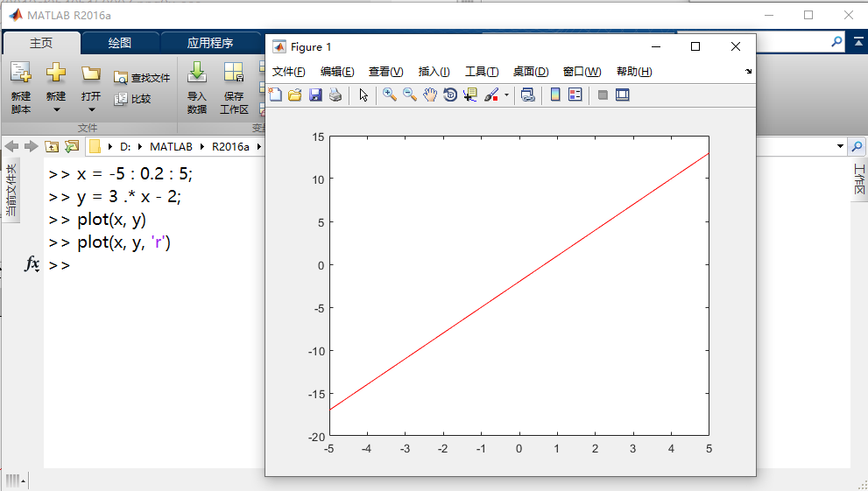This screenshot has width=868, height=491.
Task: Expand the arrow after R2016a in path
Action: pos(258,146)
